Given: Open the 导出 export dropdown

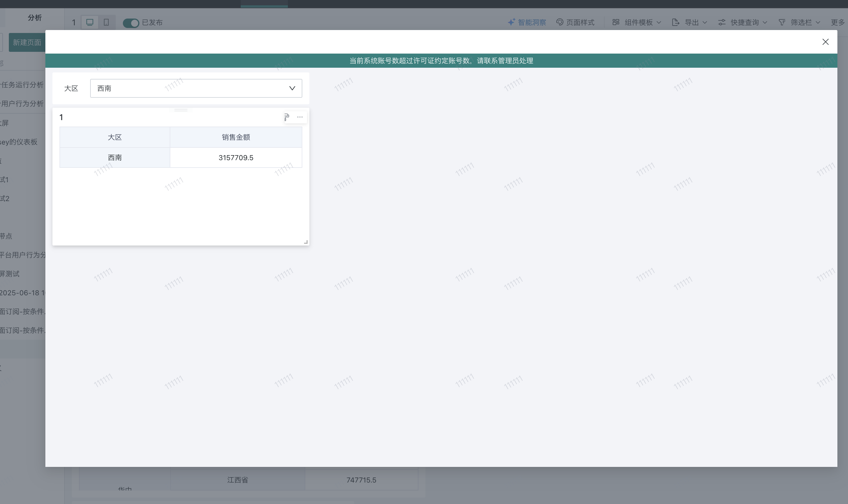Looking at the screenshot, I should tap(689, 22).
